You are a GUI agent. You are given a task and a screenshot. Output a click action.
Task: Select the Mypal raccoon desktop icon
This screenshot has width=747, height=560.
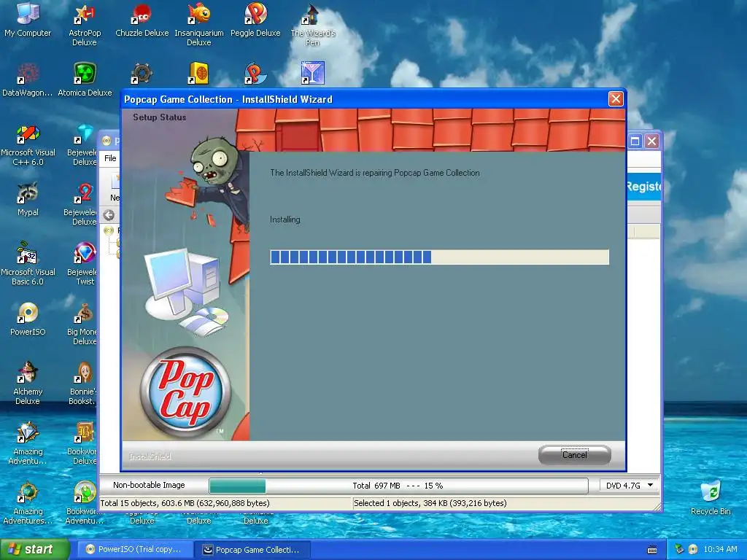28,199
